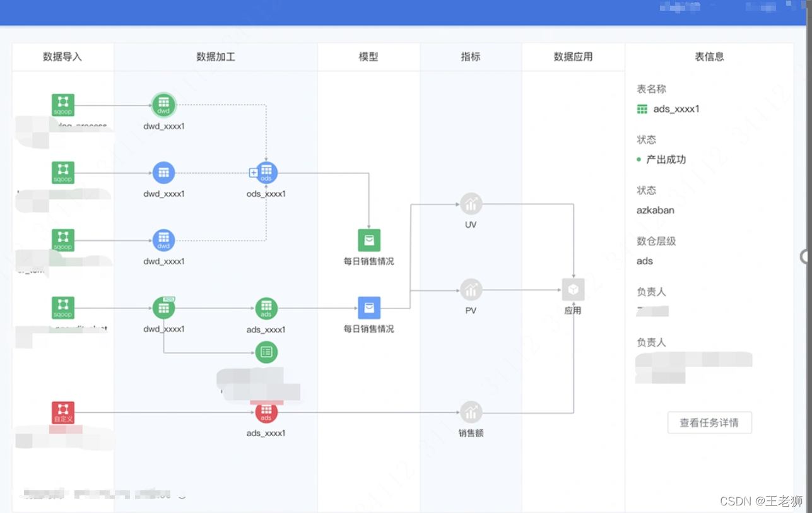
Task: Select the blue table node left of the ods plus
Action: tap(164, 172)
